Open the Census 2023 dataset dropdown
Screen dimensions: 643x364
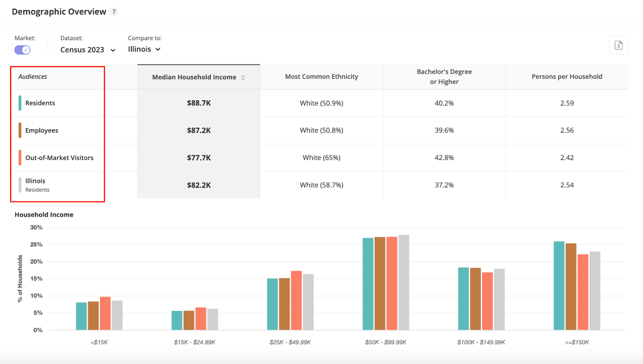point(88,50)
